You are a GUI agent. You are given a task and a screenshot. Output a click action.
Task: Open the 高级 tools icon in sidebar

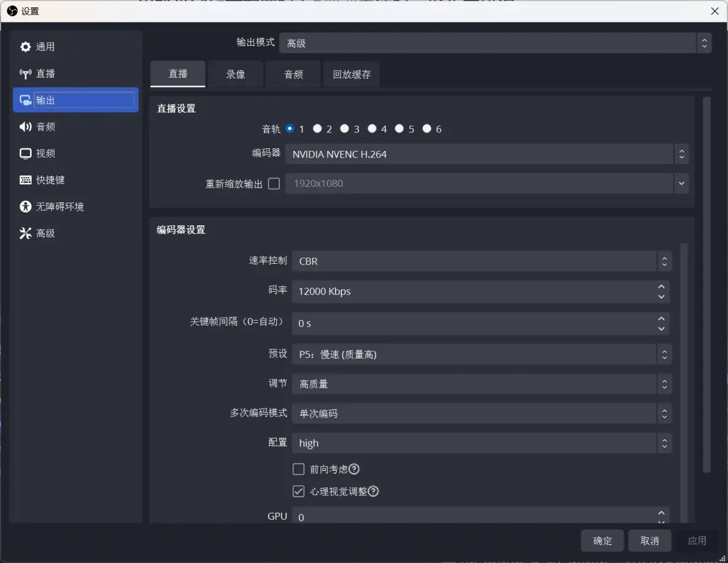tap(25, 233)
